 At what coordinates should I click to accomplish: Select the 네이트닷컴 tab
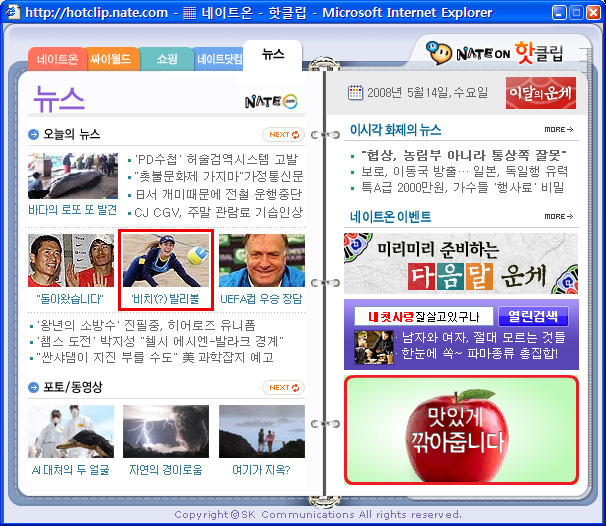[218, 59]
